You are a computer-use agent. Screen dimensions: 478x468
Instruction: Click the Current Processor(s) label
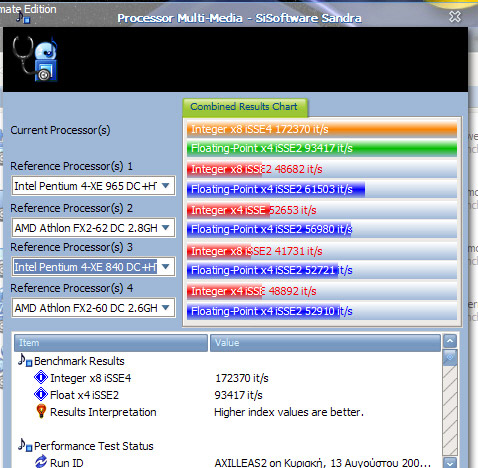tap(60, 130)
